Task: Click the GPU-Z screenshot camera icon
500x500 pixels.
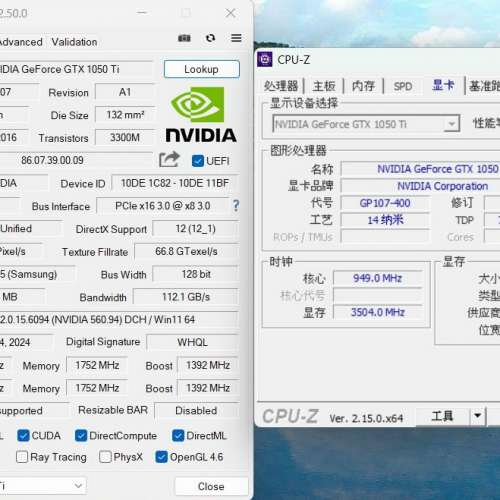Action: point(184,38)
